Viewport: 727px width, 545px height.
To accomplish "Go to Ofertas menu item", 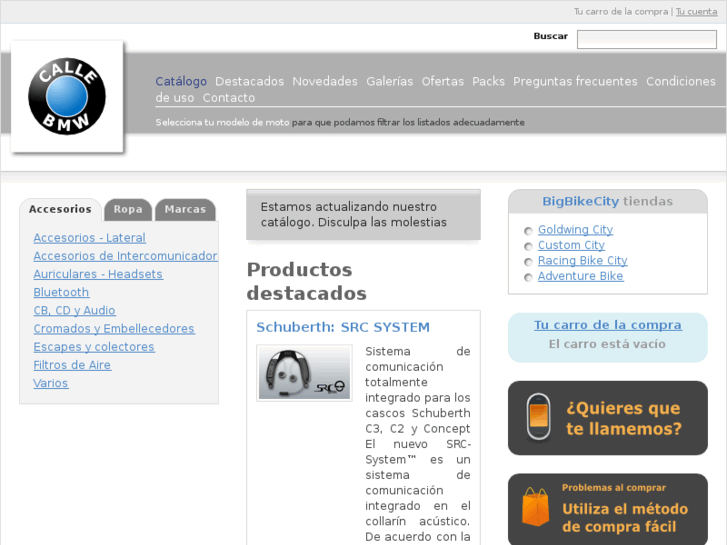I will (442, 81).
